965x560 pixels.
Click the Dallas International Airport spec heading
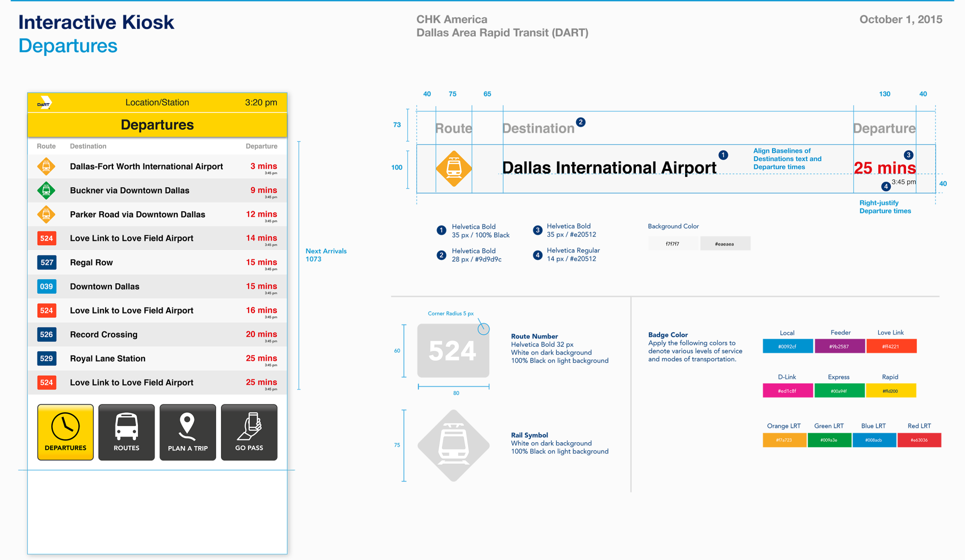pos(609,168)
